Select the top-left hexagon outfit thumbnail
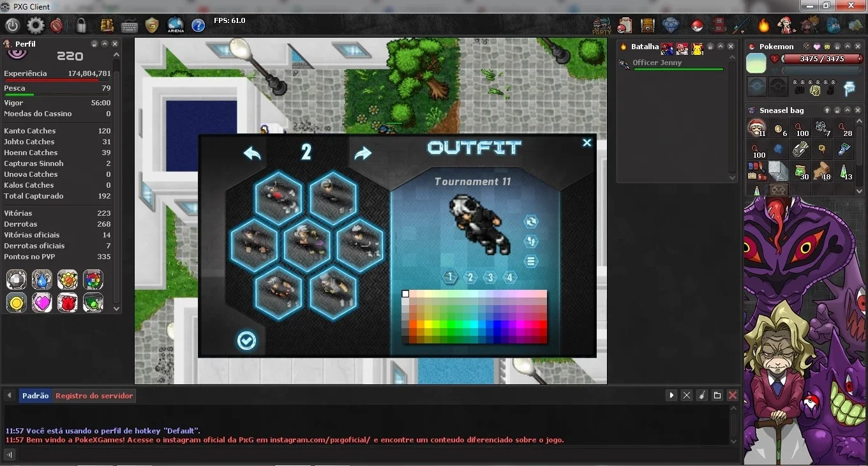 pos(278,198)
